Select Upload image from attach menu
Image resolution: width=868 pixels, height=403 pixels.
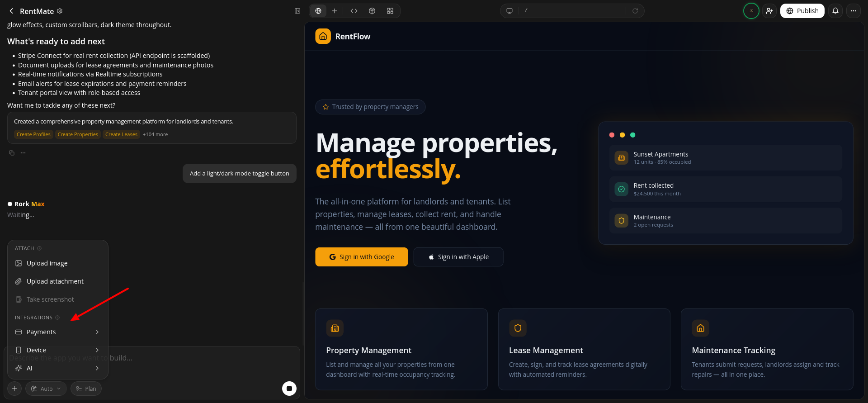58,263
